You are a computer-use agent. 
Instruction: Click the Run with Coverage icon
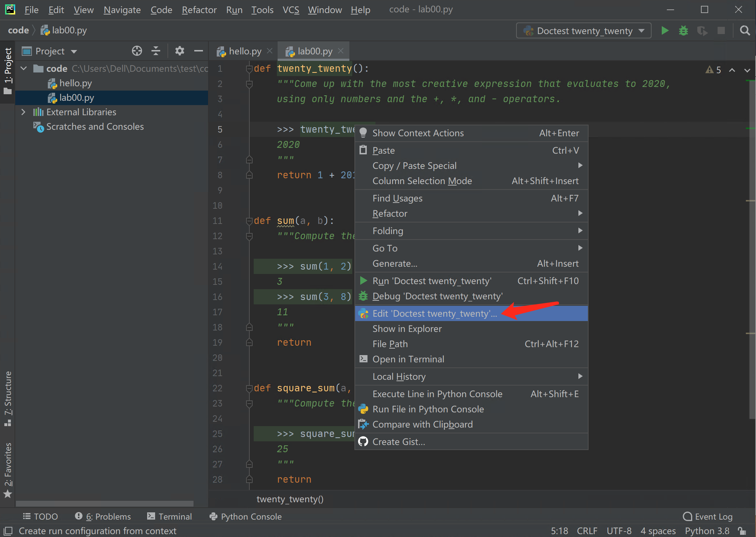702,31
